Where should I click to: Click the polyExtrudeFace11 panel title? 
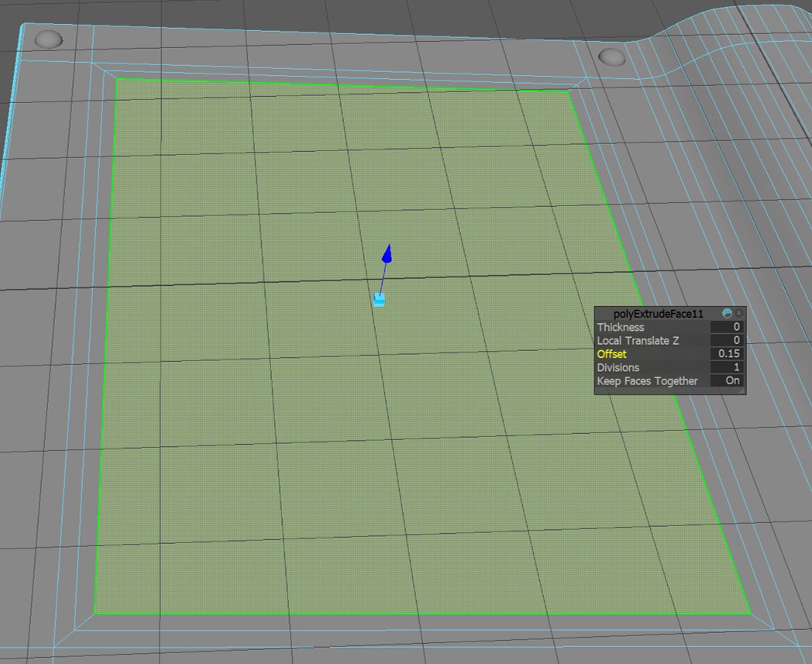pyautogui.click(x=658, y=314)
